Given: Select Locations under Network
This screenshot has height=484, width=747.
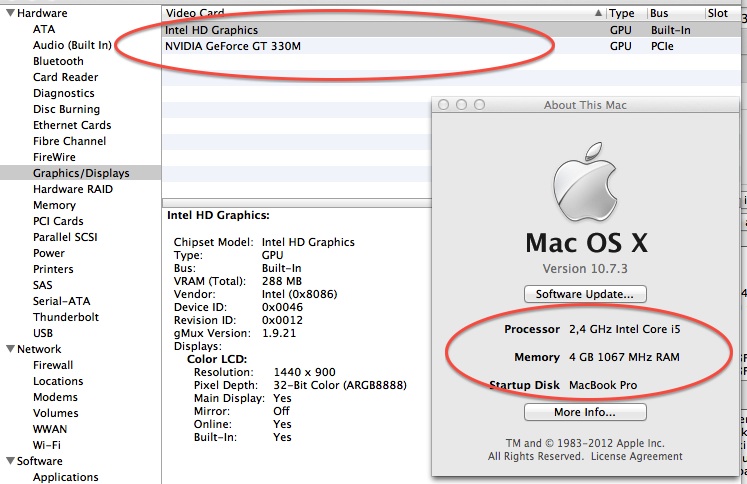Looking at the screenshot, I should click(x=58, y=381).
